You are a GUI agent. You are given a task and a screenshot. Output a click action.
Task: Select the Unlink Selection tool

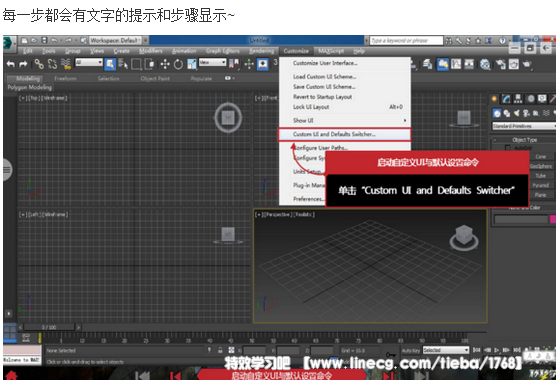(52, 64)
